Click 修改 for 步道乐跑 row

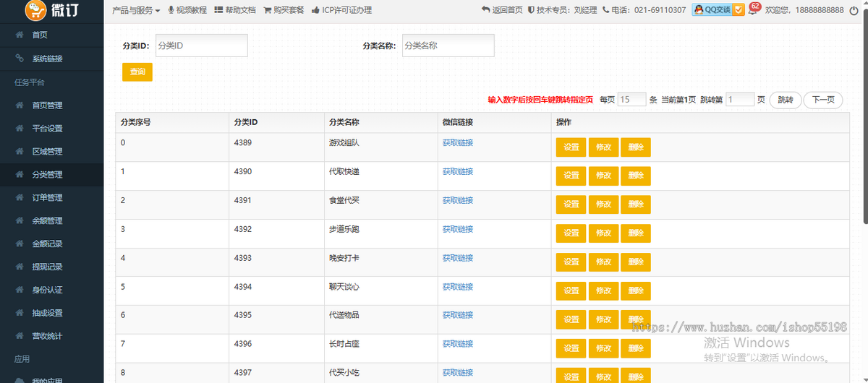pos(603,233)
